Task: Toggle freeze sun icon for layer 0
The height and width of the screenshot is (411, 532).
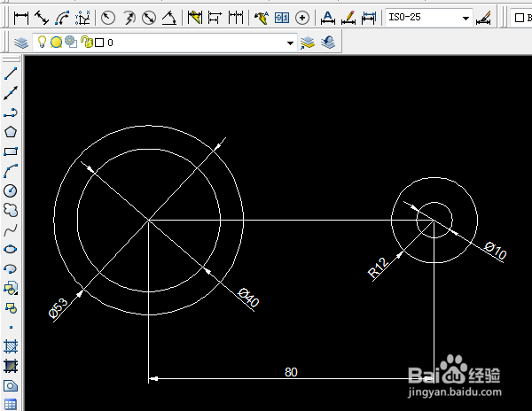Action: tap(57, 43)
